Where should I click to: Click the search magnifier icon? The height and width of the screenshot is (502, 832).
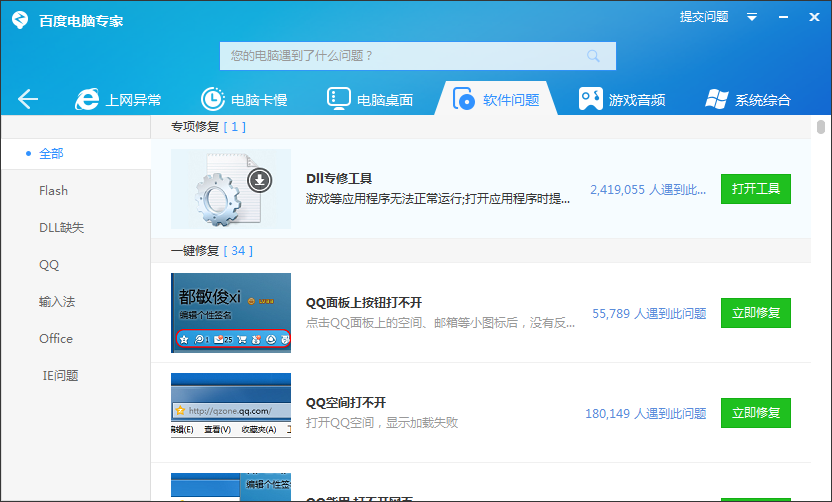(594, 56)
